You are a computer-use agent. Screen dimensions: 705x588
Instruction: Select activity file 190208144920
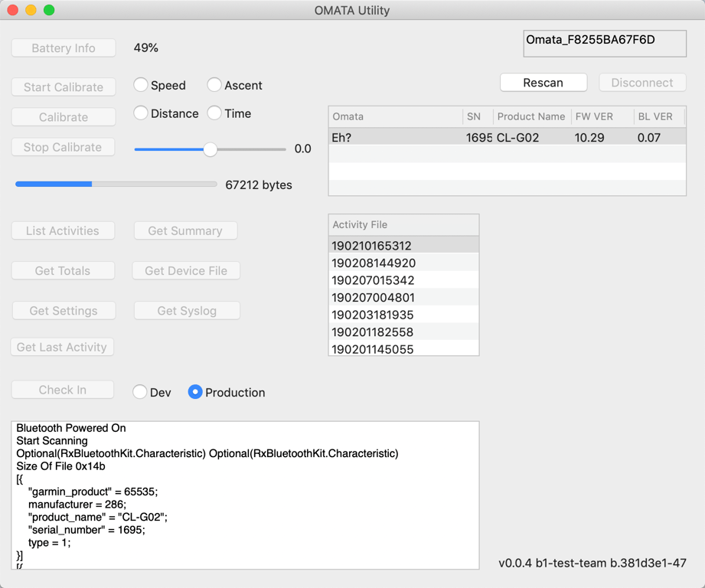[x=403, y=263]
